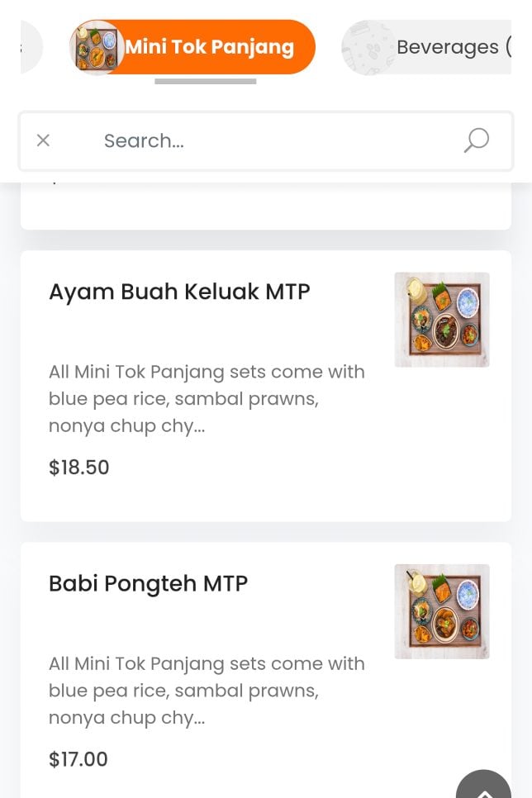Tap the Beverages category round icon
532x798 pixels.
tap(368, 48)
